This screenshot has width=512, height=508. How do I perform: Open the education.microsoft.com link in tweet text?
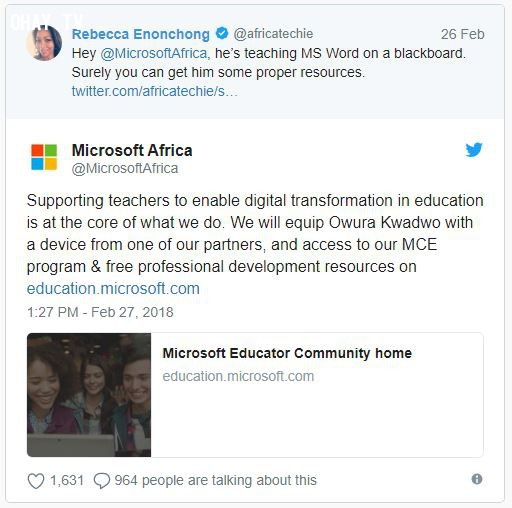point(113,288)
